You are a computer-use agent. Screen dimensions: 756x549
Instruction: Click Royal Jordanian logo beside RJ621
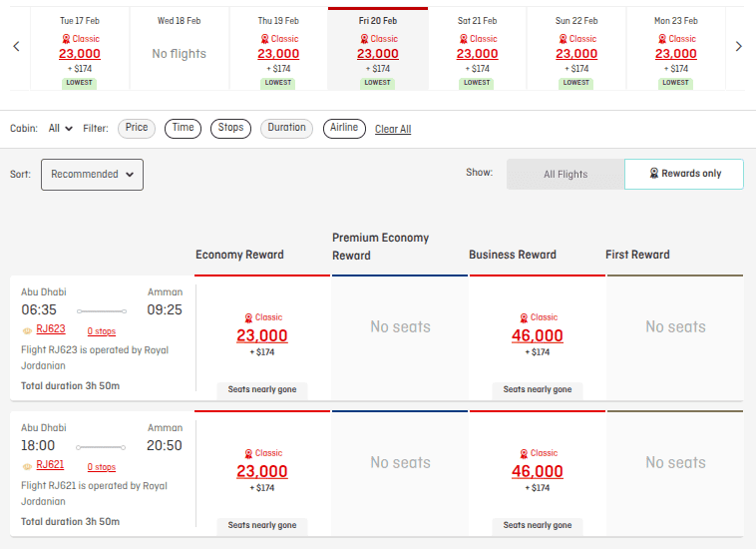pos(28,466)
